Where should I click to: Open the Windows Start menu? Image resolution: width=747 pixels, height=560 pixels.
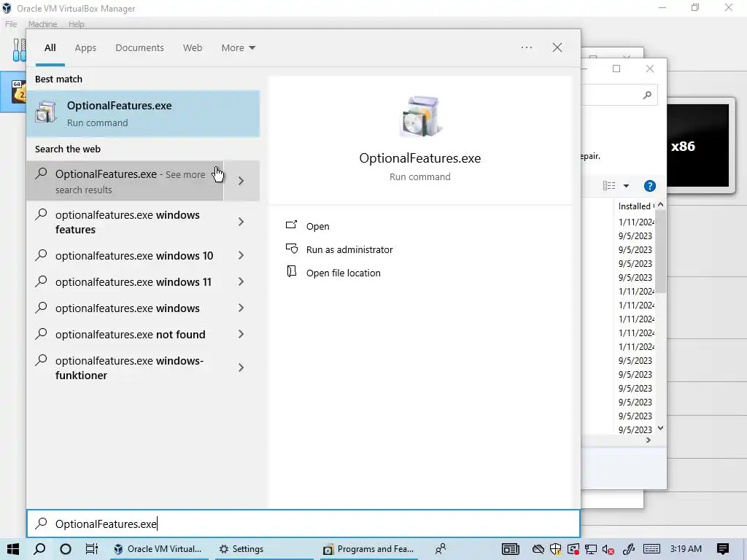point(13,549)
